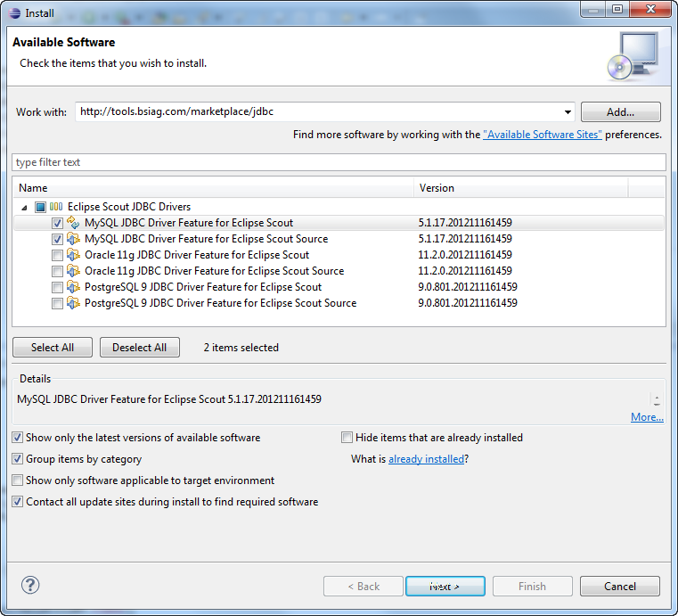
Task: Maximize the Install window
Action: pos(617,9)
